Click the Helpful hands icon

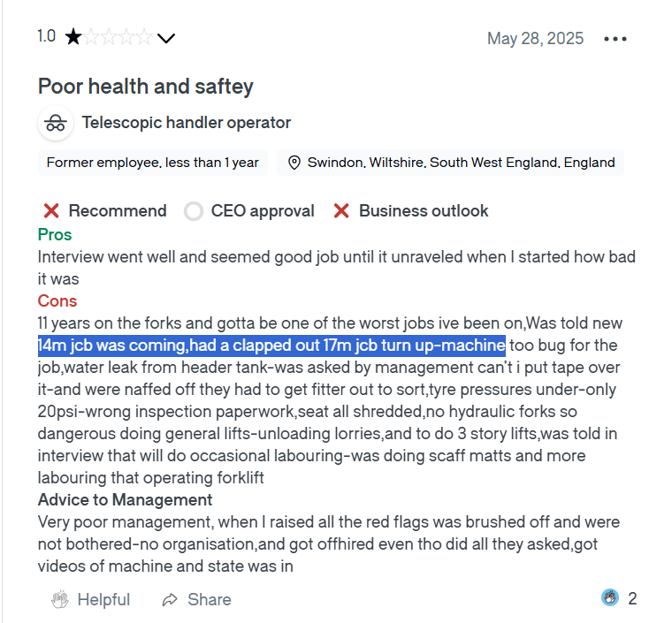(60, 599)
